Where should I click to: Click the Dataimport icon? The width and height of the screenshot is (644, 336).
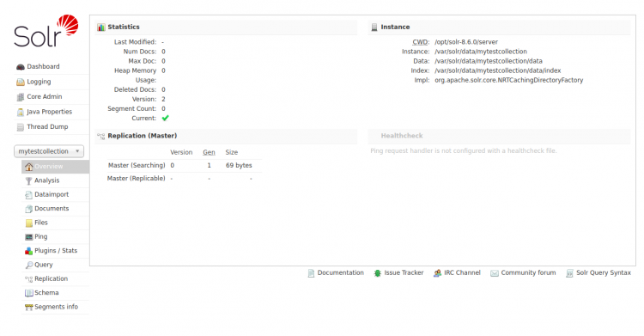tap(28, 195)
